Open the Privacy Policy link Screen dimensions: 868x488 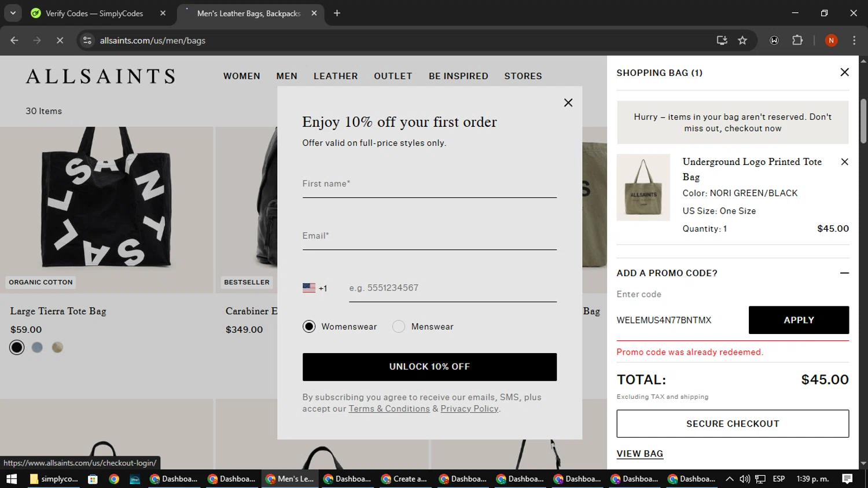tap(469, 409)
